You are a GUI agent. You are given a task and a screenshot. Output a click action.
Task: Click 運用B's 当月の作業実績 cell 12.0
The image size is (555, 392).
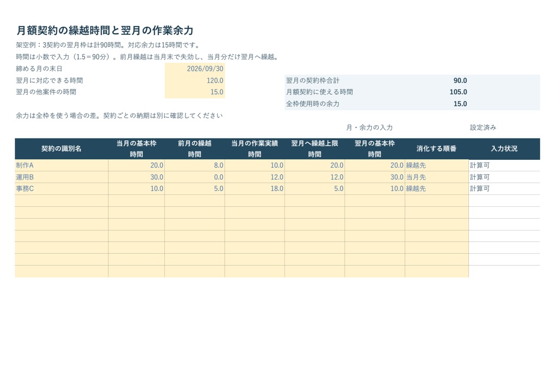pyautogui.click(x=255, y=177)
